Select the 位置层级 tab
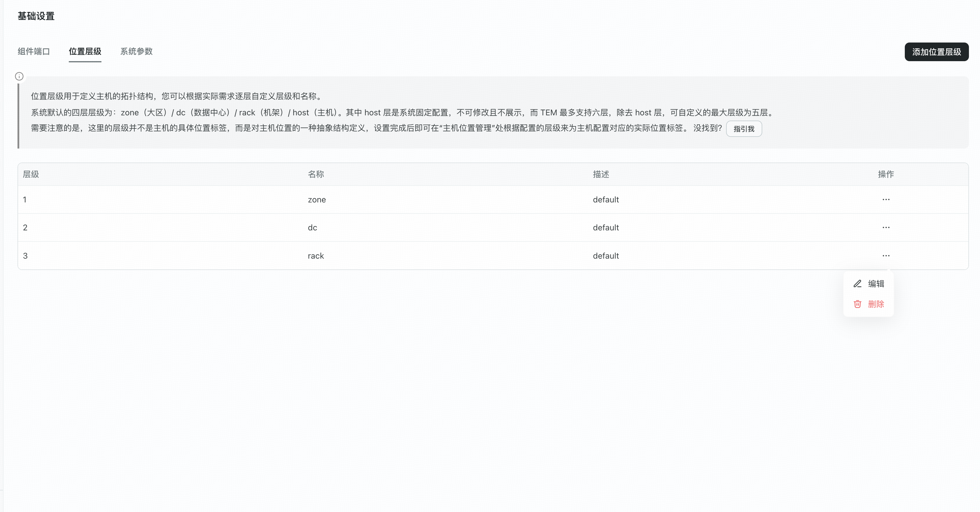This screenshot has height=512, width=980. click(85, 51)
